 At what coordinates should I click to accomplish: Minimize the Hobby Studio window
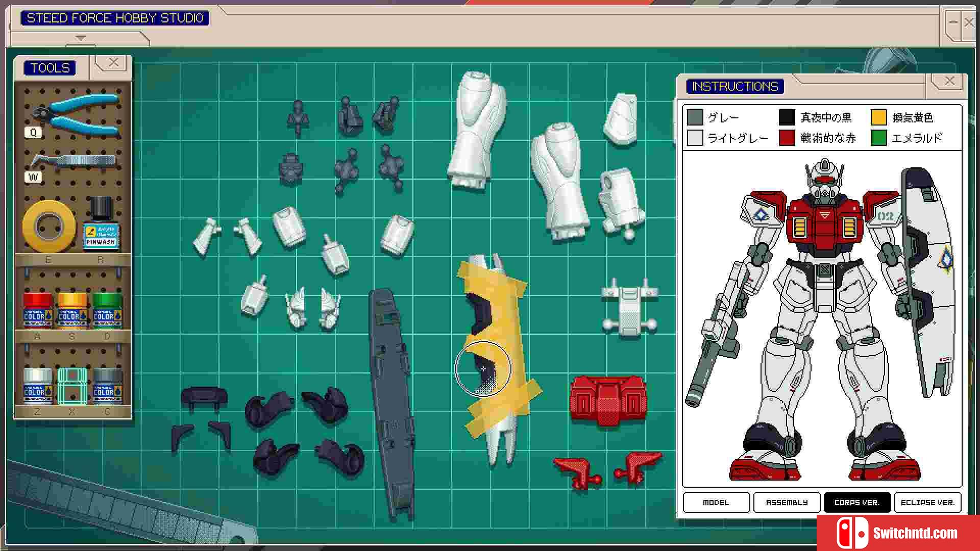(x=953, y=22)
